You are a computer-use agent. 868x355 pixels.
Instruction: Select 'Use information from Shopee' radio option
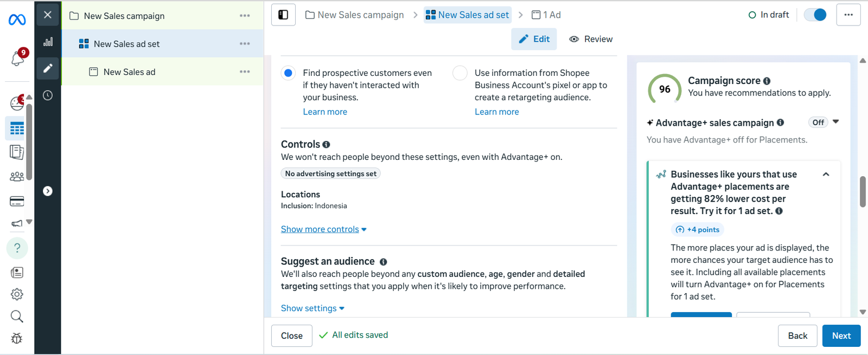(x=460, y=73)
